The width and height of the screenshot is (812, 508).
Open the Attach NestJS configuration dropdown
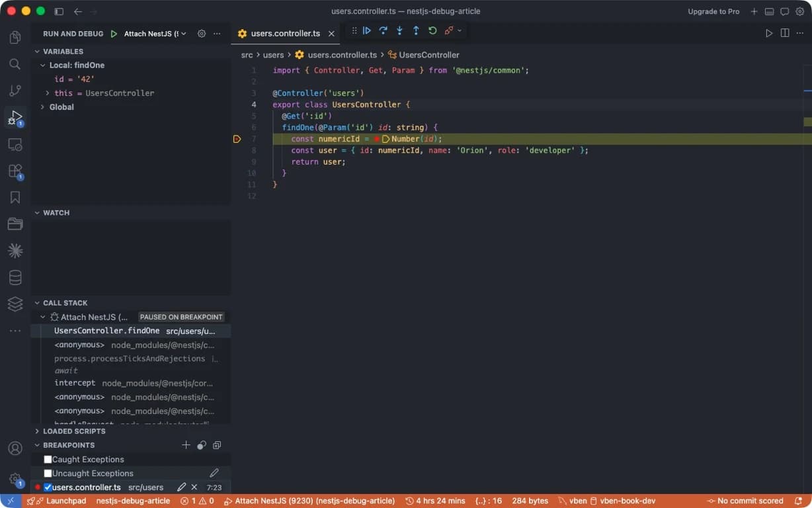(155, 34)
